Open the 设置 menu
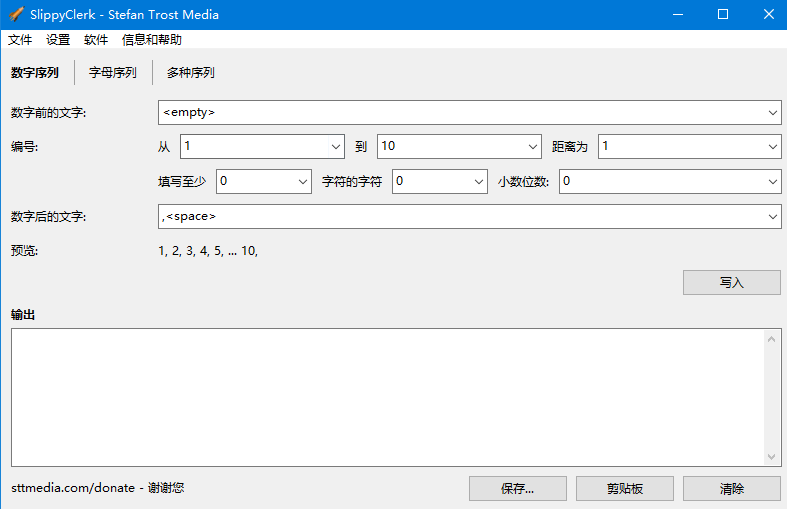This screenshot has height=509, width=787. tap(58, 40)
